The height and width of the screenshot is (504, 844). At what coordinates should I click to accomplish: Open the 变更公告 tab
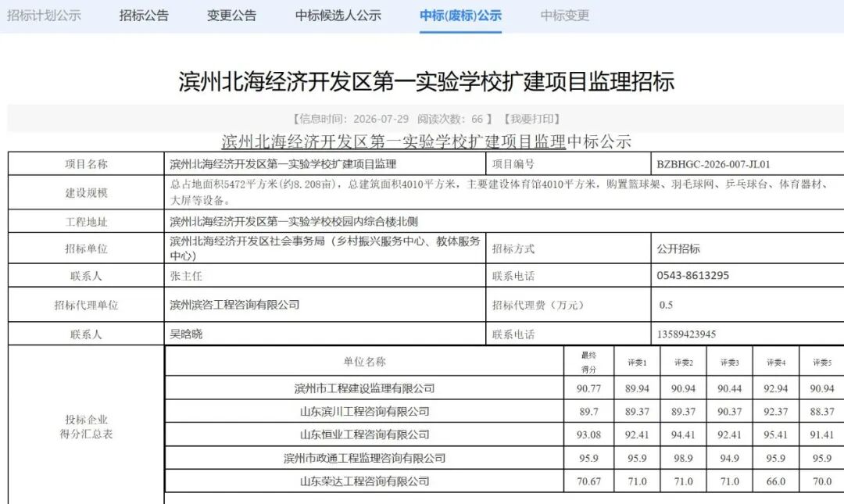point(231,15)
